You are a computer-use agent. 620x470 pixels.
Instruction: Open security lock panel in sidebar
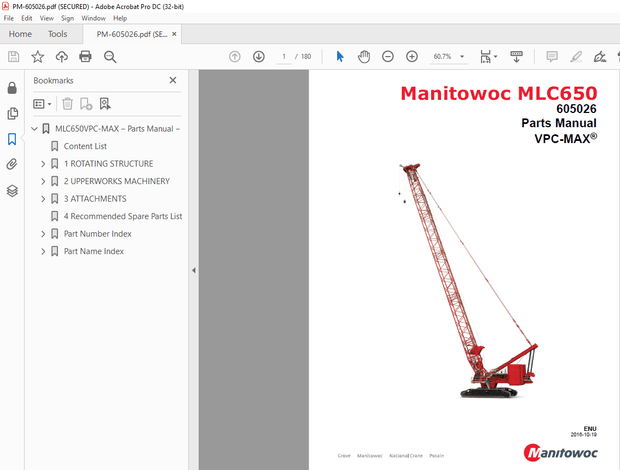click(x=12, y=88)
